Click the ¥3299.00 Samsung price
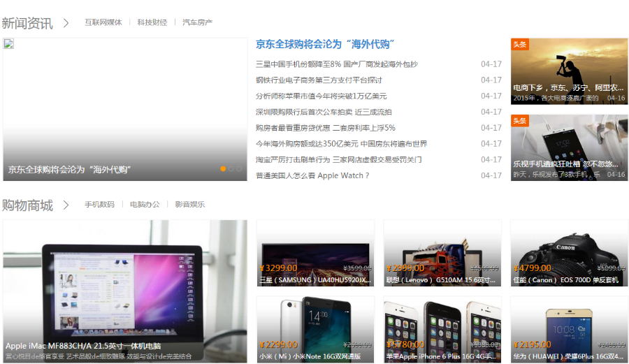629x364 pixels. [278, 268]
